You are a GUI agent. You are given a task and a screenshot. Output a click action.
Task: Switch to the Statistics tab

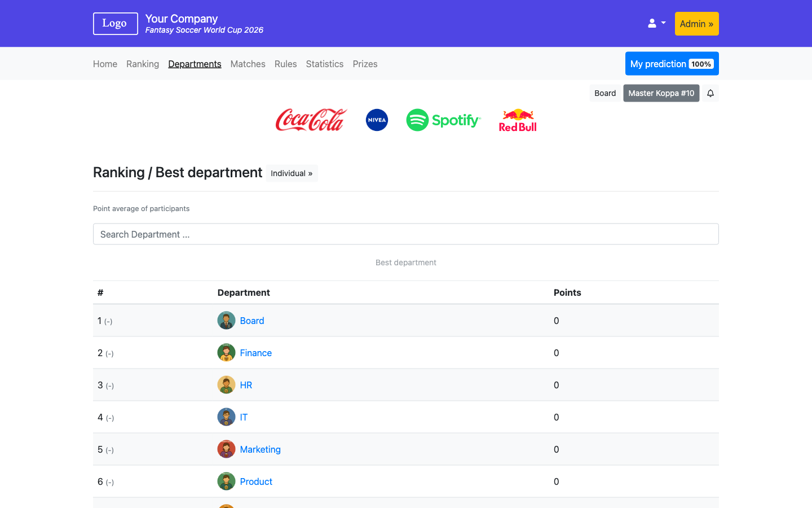tap(324, 64)
